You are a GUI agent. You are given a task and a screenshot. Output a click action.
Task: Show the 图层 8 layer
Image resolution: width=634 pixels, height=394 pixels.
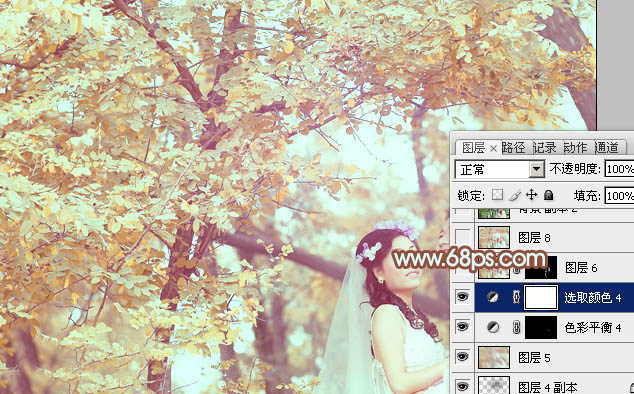click(462, 237)
